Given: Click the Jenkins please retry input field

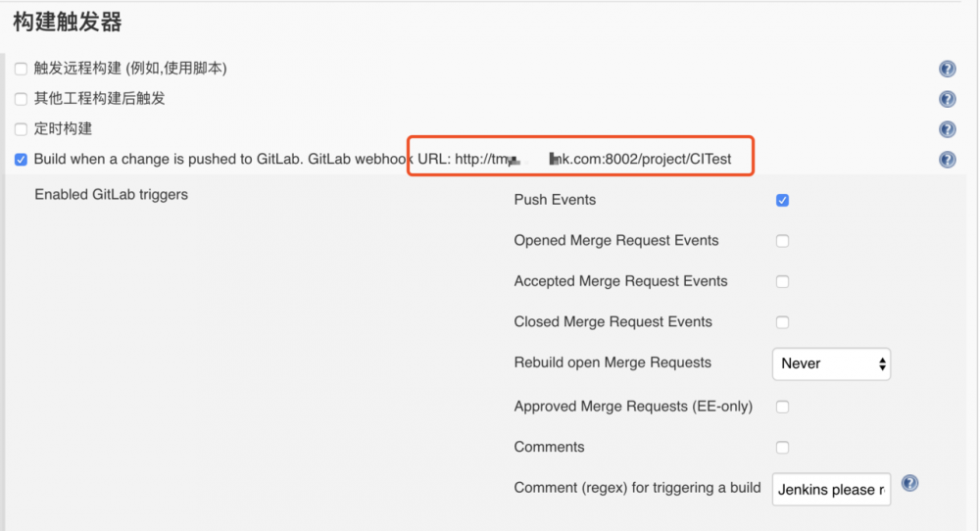Looking at the screenshot, I should (x=831, y=489).
